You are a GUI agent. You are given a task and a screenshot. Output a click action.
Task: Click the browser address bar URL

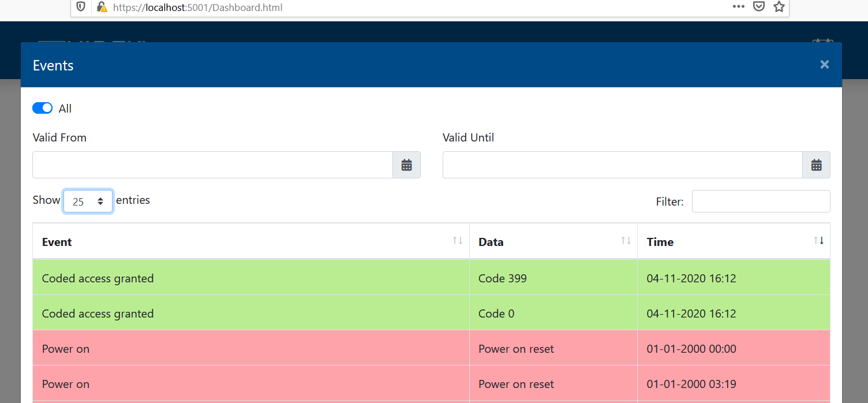(x=198, y=8)
